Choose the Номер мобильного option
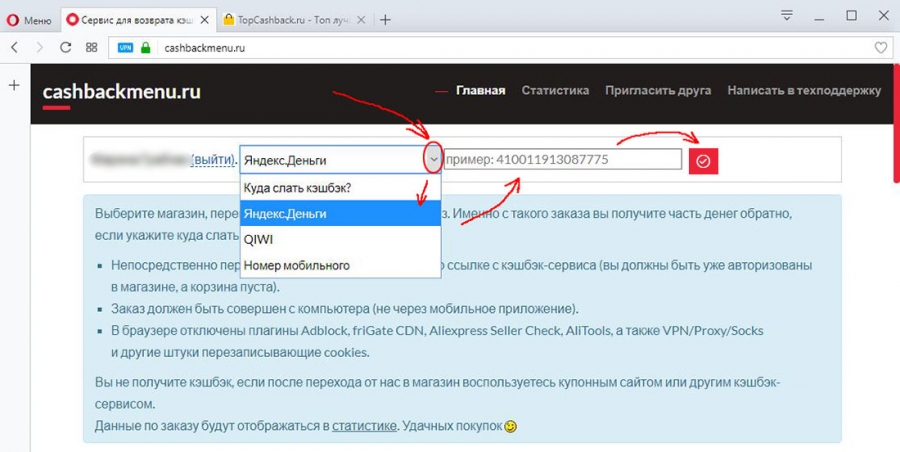Image resolution: width=900 pixels, height=452 pixels. pos(340,265)
